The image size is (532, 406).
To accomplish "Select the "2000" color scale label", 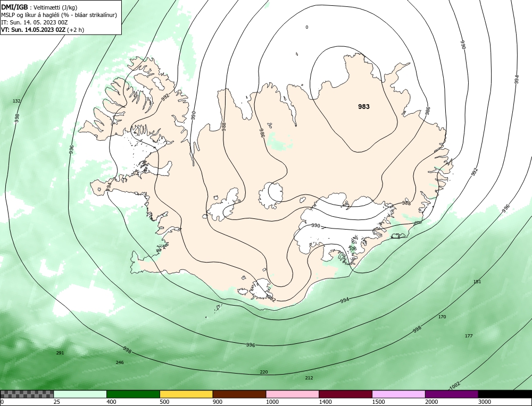I will coord(431,402).
